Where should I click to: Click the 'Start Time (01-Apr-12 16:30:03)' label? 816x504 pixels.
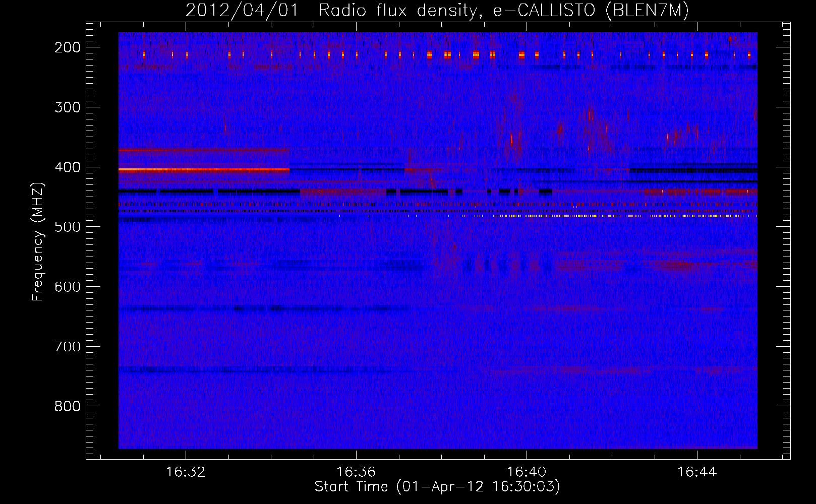[437, 487]
